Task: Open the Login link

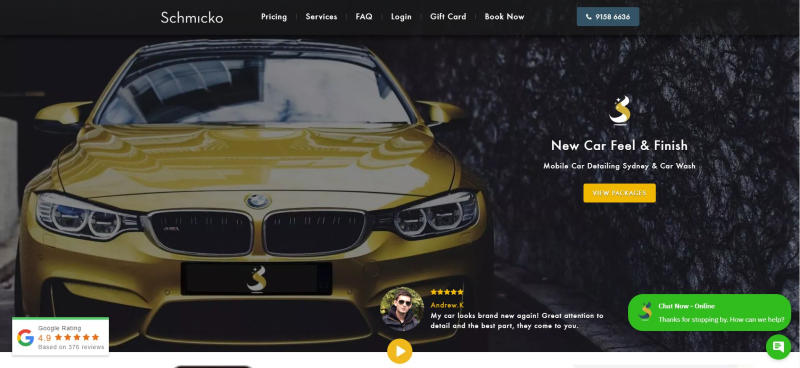Action: point(401,17)
